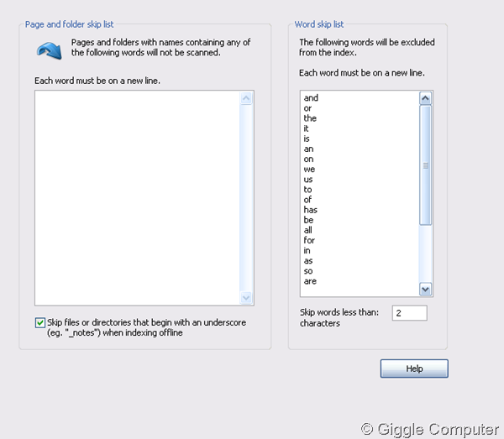Viewport: 504px width, 439px height.
Task: Select the word "an" in skip list
Action: tap(308, 149)
